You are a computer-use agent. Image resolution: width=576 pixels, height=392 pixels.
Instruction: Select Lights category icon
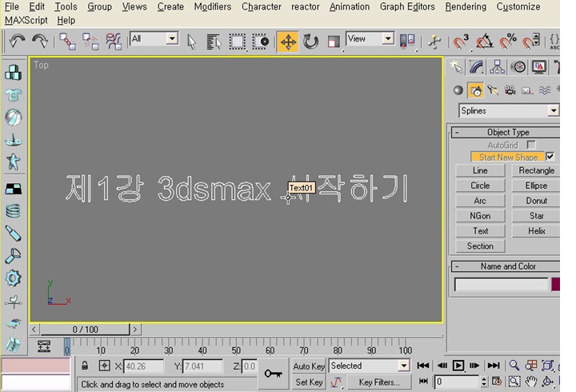[493, 90]
